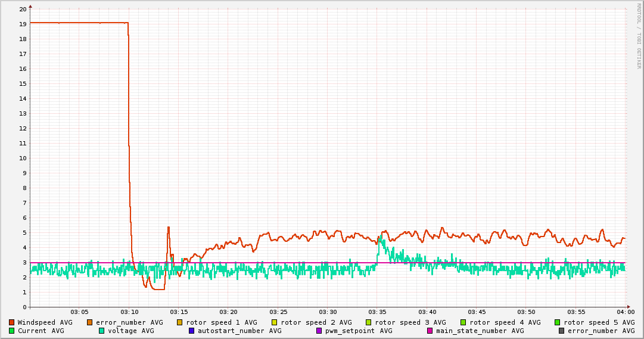The width and height of the screenshot is (644, 339).
Task: Click the rotor speed 5 AVG label
Action: 599,322
